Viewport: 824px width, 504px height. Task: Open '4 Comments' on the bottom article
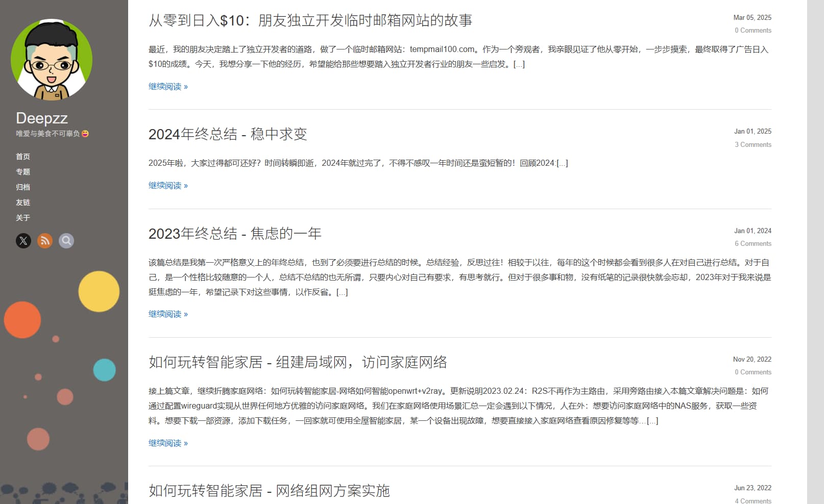click(x=753, y=501)
